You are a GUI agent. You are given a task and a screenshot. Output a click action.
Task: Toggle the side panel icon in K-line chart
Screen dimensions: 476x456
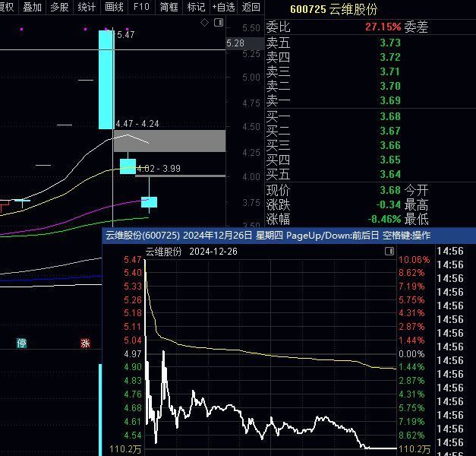click(219, 22)
